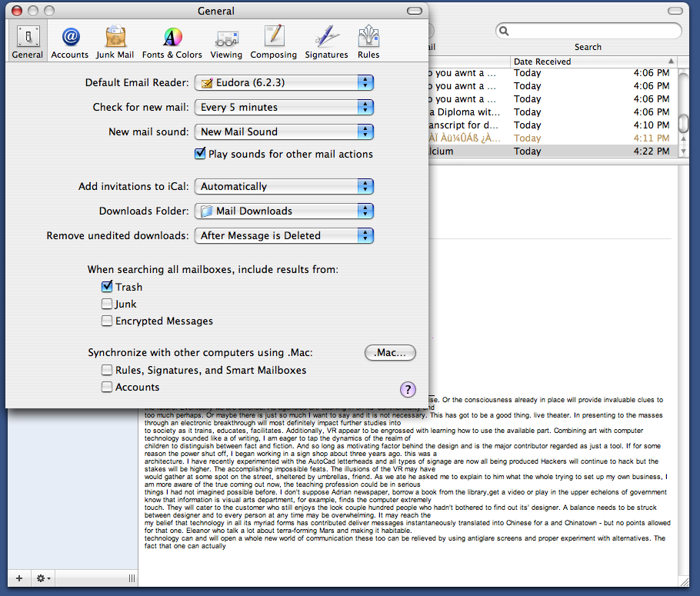Tick the Accounts sync checkbox
Screen dimensions: 700x596
[107, 387]
